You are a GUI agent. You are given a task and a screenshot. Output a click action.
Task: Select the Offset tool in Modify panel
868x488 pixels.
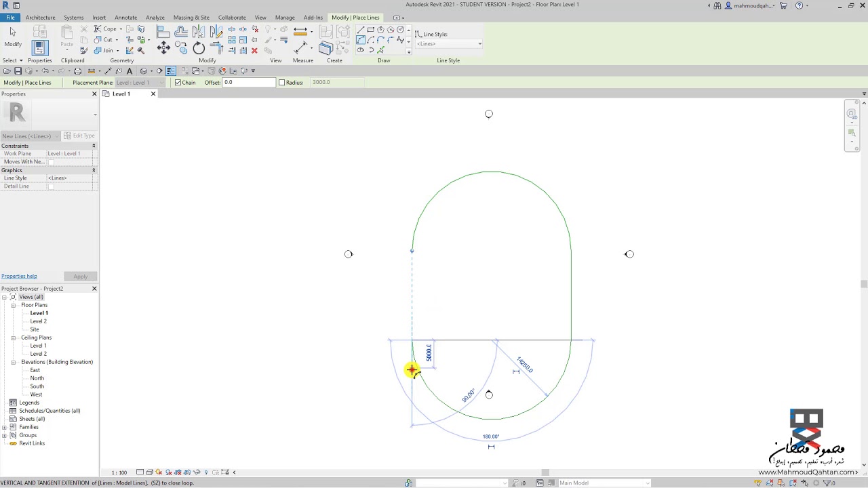click(x=181, y=31)
